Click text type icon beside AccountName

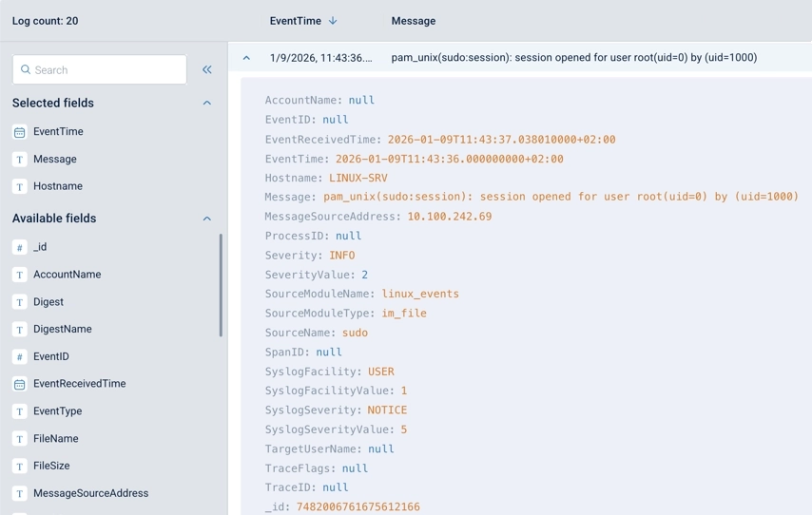pyautogui.click(x=20, y=275)
